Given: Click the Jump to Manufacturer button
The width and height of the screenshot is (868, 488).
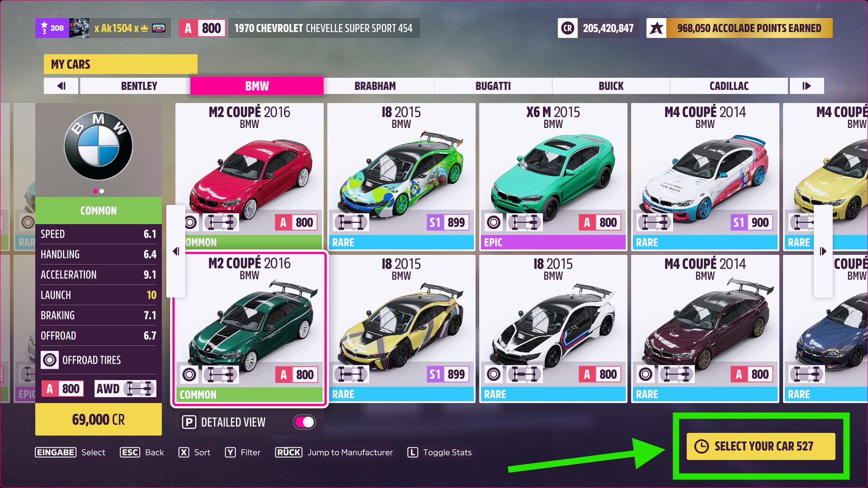Looking at the screenshot, I should (335, 452).
